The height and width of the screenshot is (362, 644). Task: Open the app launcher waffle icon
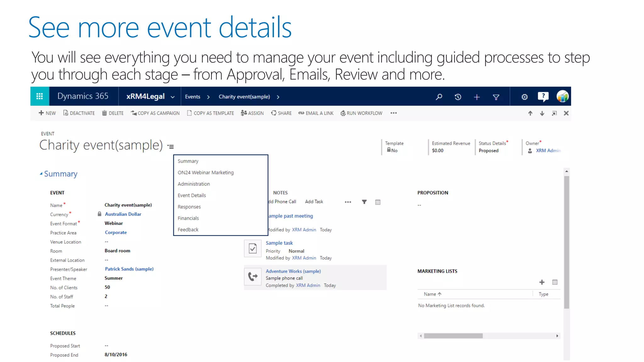pyautogui.click(x=40, y=96)
